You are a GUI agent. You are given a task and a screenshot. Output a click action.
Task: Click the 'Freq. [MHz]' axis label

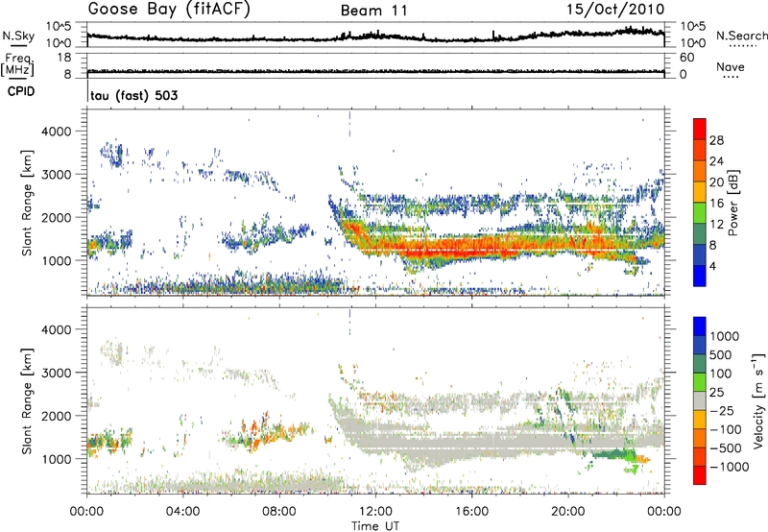(17, 65)
